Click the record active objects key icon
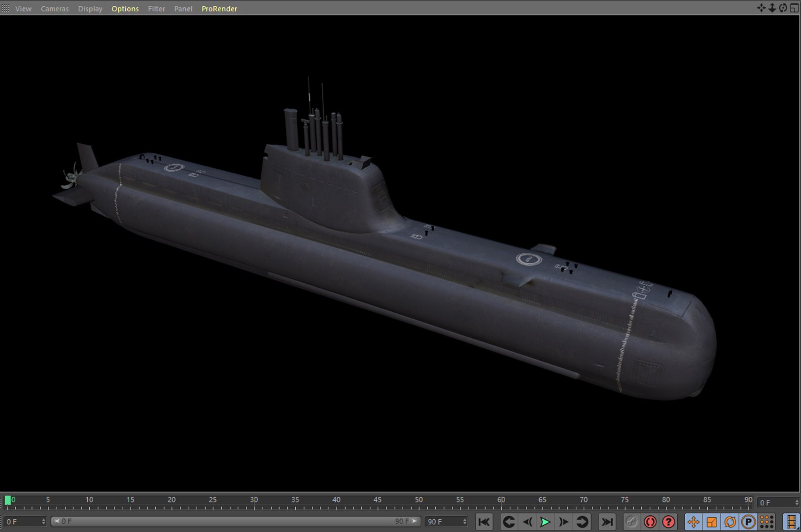Viewport: 801px width, 532px height. (631, 522)
